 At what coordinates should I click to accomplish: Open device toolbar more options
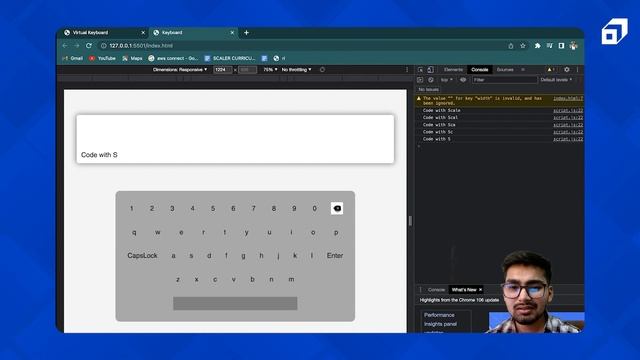pyautogui.click(x=407, y=70)
